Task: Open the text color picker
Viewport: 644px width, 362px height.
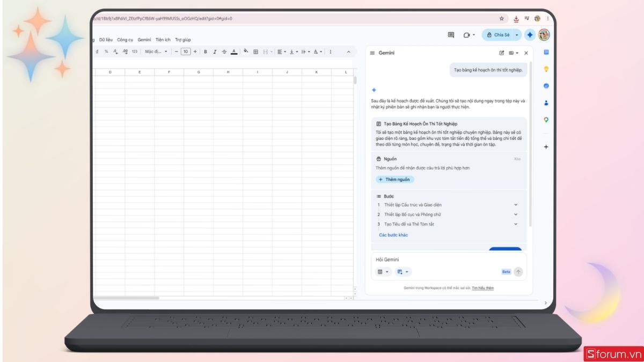Action: [x=234, y=51]
